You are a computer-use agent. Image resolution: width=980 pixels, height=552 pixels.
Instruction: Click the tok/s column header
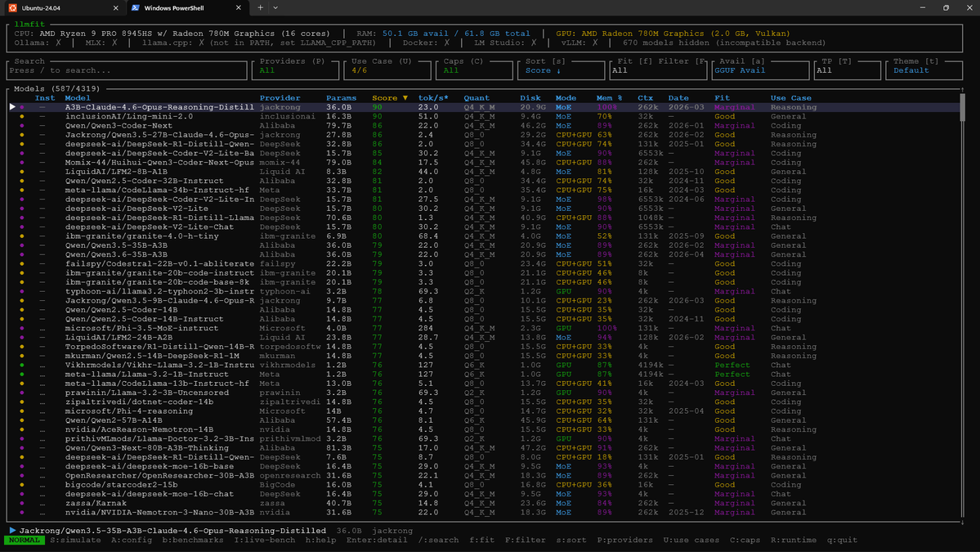point(433,98)
